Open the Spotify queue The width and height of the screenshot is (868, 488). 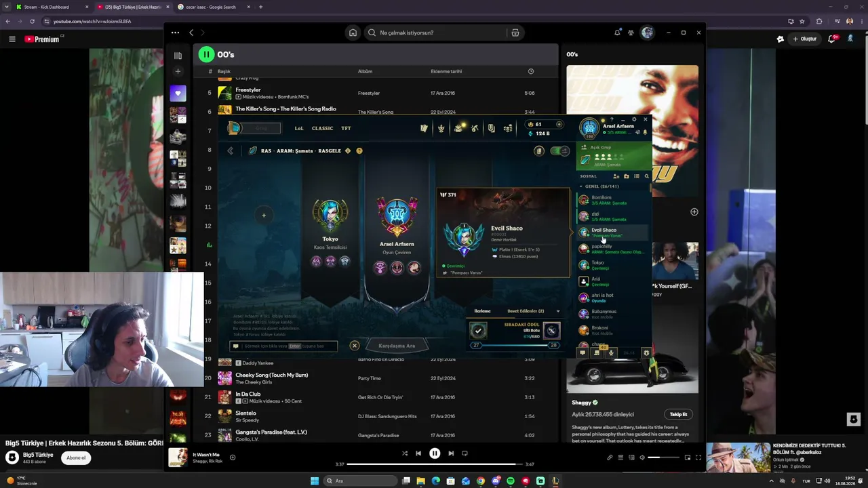click(x=620, y=457)
